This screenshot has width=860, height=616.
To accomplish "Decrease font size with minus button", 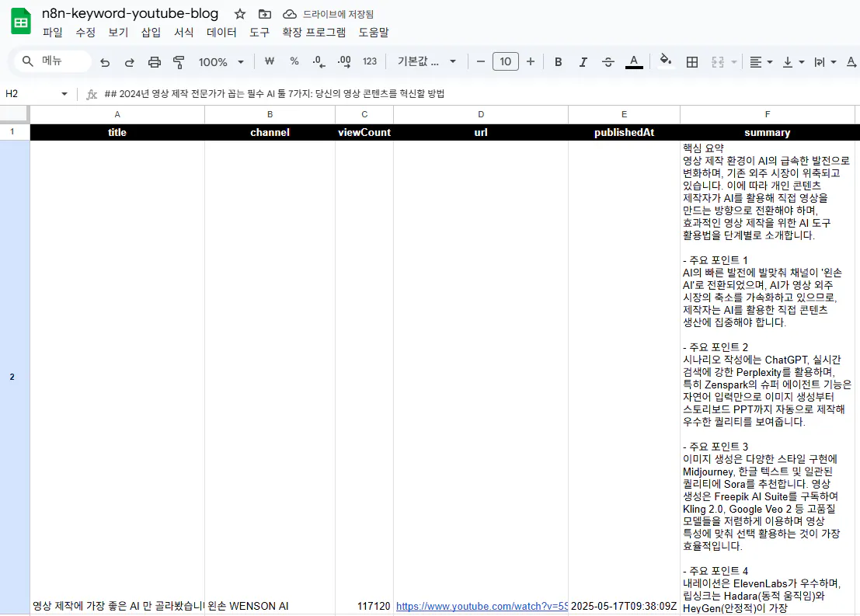I will coord(480,61).
